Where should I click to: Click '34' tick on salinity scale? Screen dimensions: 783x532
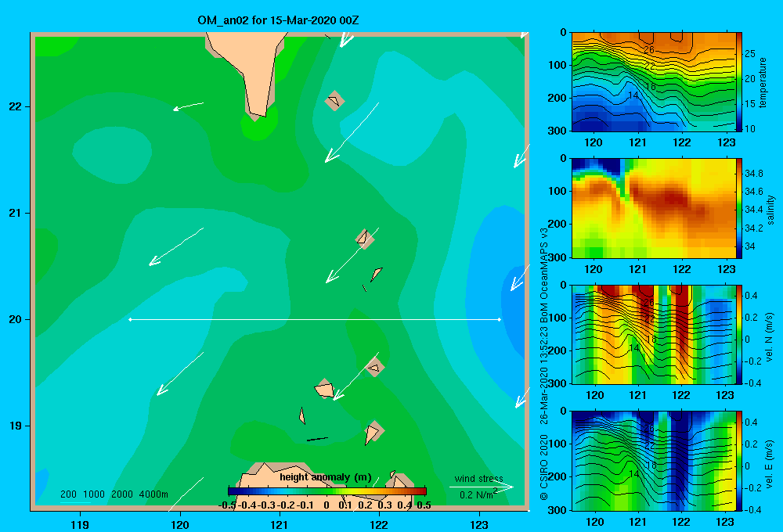pos(750,246)
